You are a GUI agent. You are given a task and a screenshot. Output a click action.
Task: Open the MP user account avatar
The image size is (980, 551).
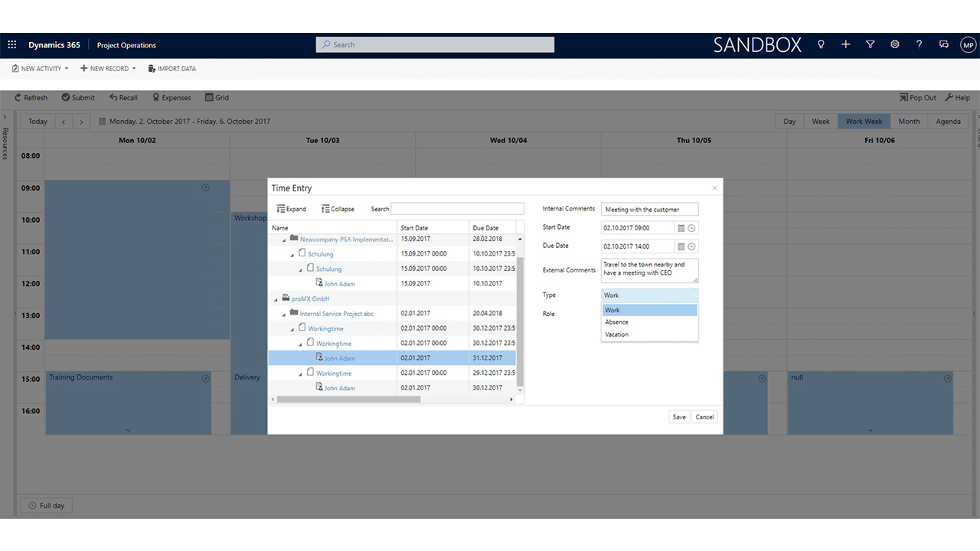click(x=968, y=44)
